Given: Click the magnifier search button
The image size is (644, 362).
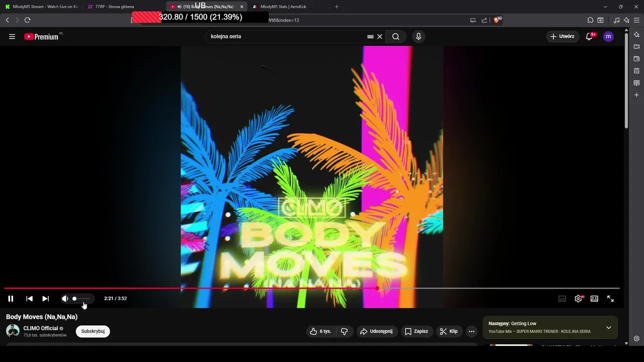Looking at the screenshot, I should pos(396,36).
